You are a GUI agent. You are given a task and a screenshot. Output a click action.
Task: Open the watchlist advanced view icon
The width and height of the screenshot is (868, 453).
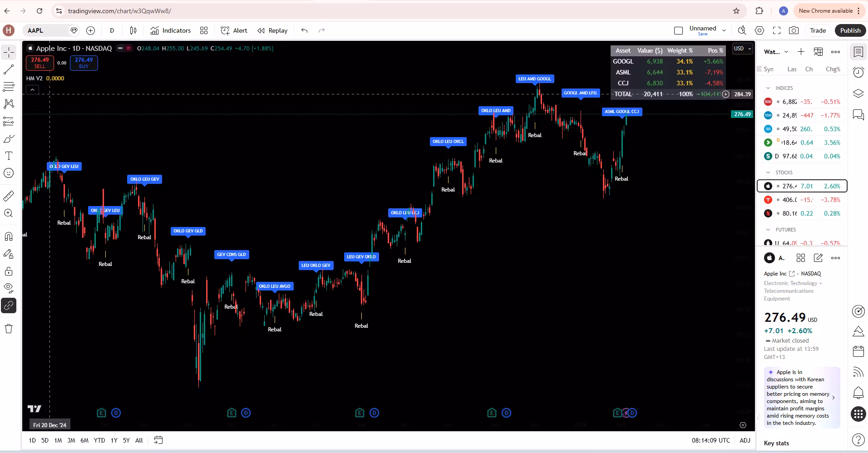(819, 52)
